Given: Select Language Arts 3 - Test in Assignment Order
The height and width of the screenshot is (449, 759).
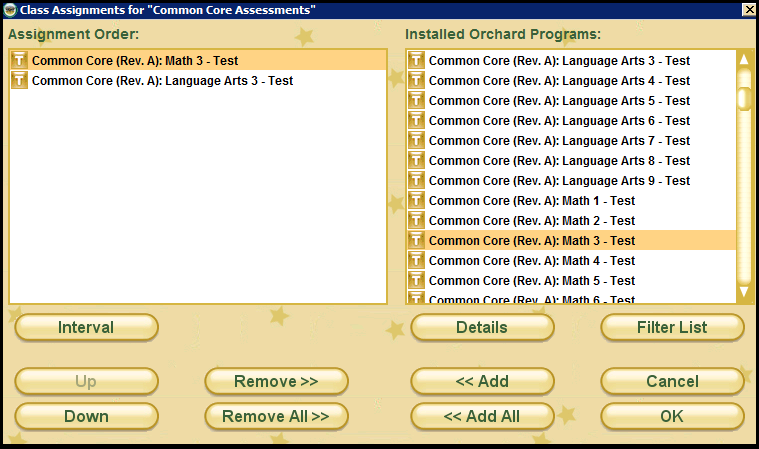Looking at the screenshot, I should coord(198,80).
